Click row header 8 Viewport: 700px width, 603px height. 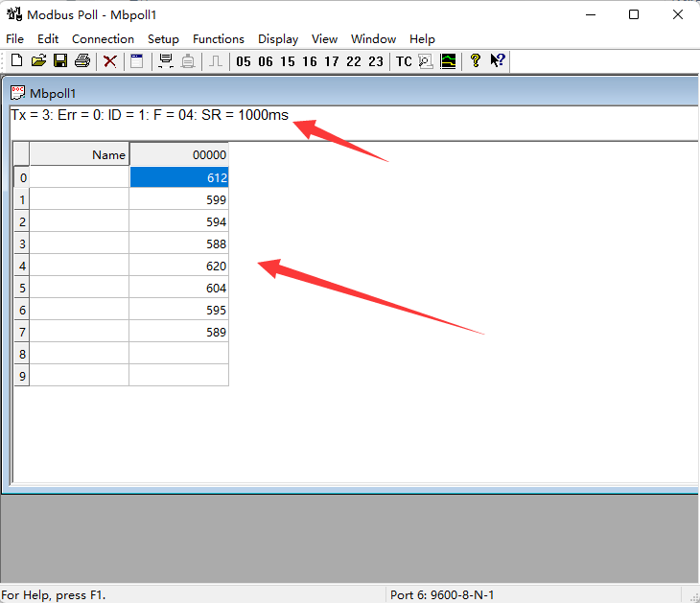22,354
